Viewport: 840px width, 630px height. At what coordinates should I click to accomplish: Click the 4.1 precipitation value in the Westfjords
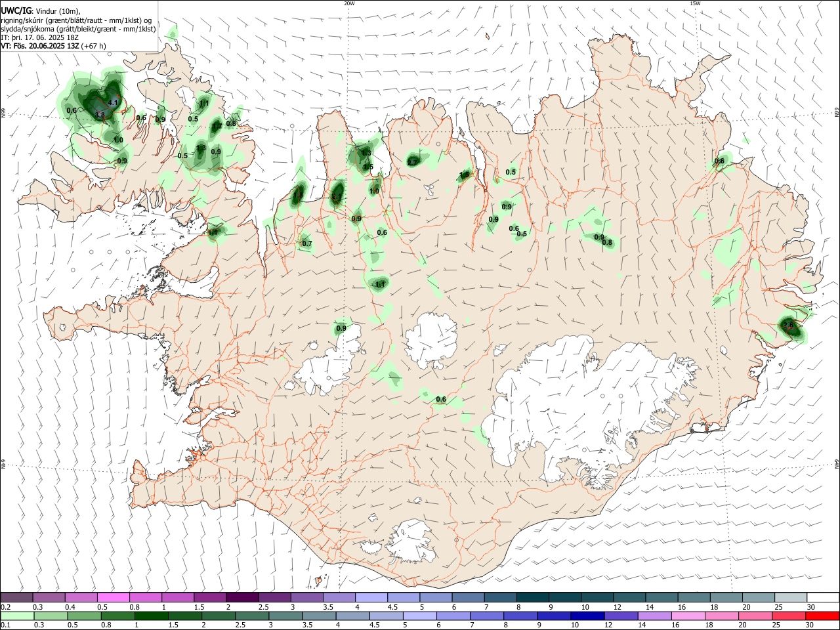[113, 102]
